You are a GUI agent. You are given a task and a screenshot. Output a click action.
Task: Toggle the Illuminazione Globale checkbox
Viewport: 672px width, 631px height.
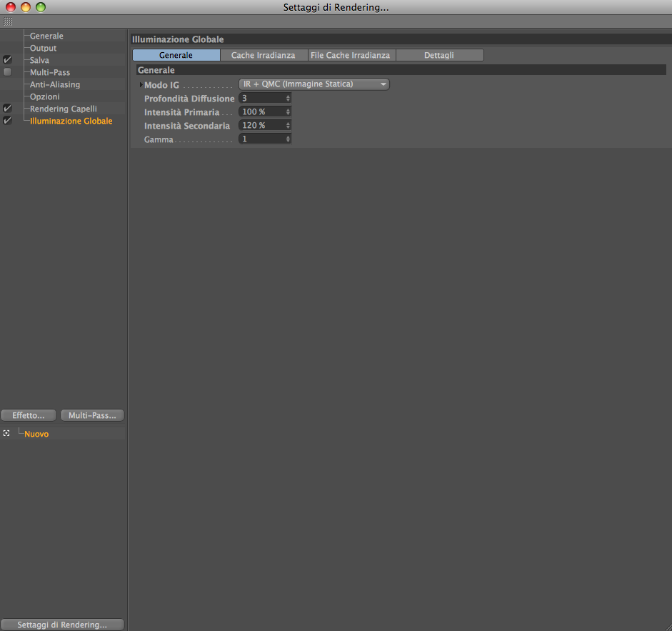coord(7,121)
